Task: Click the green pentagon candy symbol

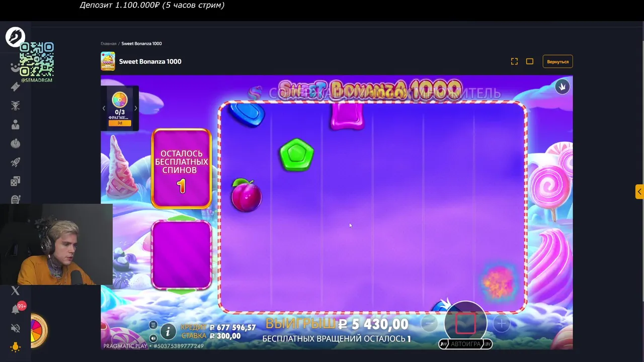Action: coord(296,155)
